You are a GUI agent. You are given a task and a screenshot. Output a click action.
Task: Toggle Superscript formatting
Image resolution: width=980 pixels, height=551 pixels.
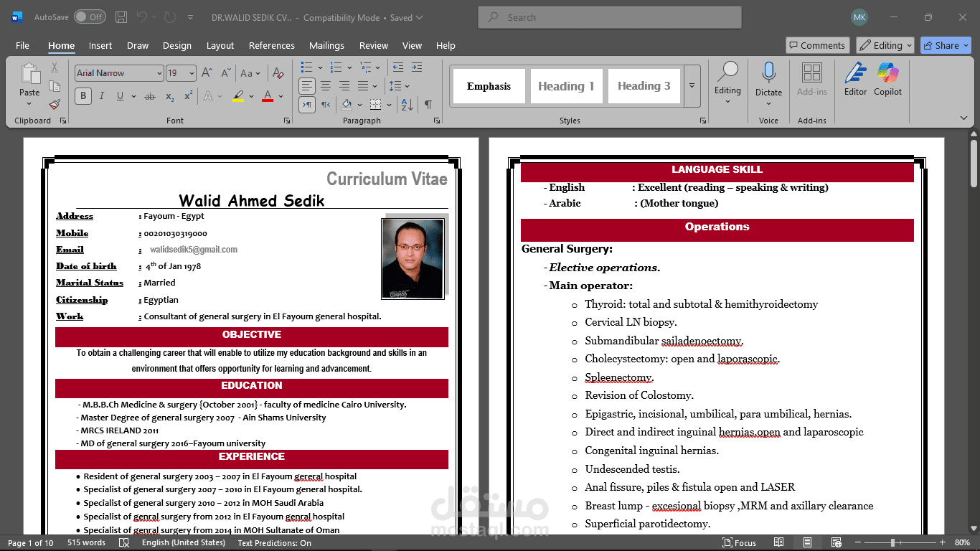[188, 96]
